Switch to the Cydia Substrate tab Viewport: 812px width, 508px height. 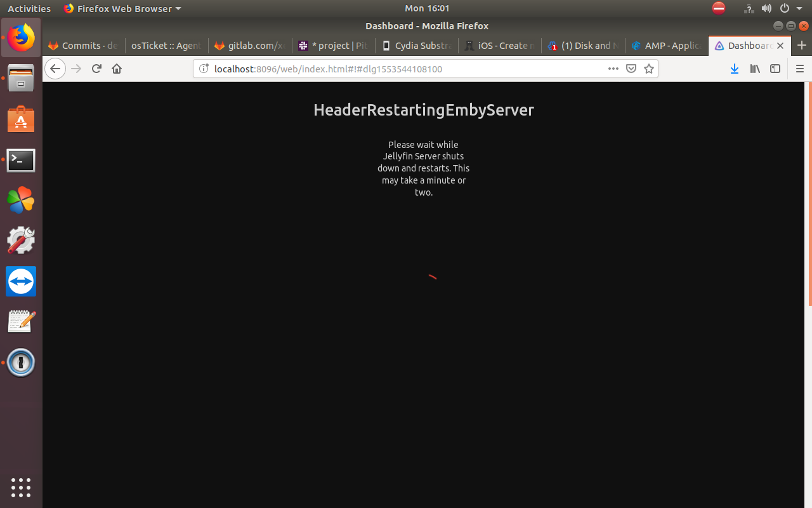417,46
